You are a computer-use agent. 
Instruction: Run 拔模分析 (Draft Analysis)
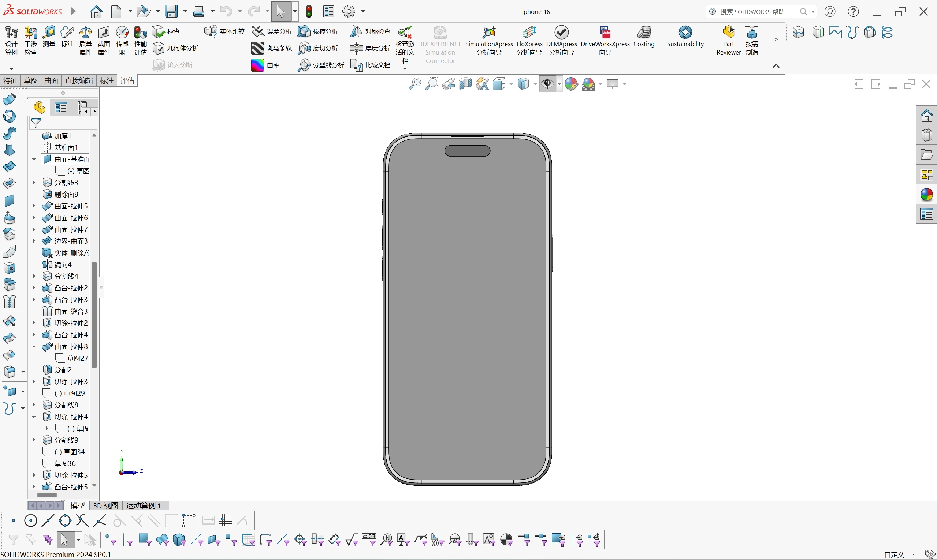[x=318, y=31]
